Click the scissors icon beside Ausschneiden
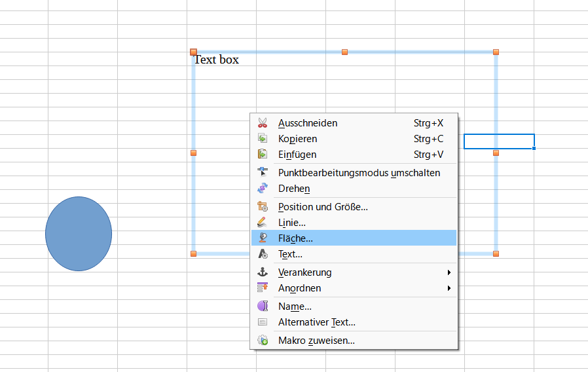This screenshot has height=372, width=588. click(x=263, y=123)
